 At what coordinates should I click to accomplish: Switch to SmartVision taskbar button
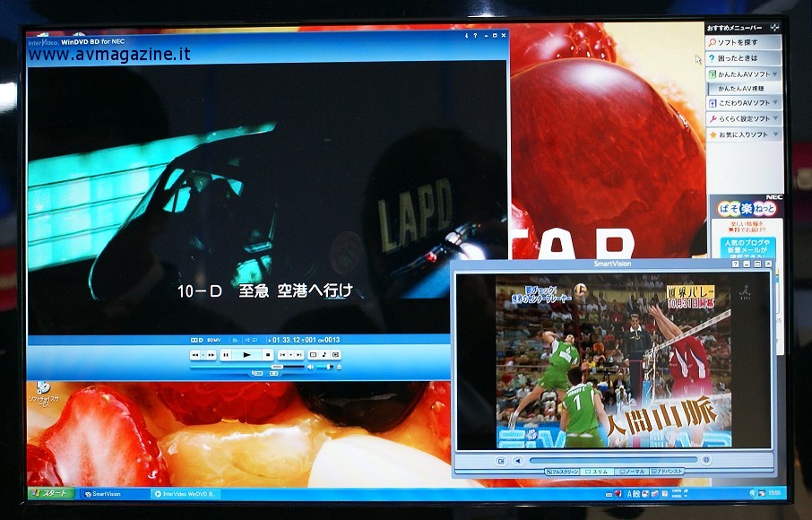113,494
